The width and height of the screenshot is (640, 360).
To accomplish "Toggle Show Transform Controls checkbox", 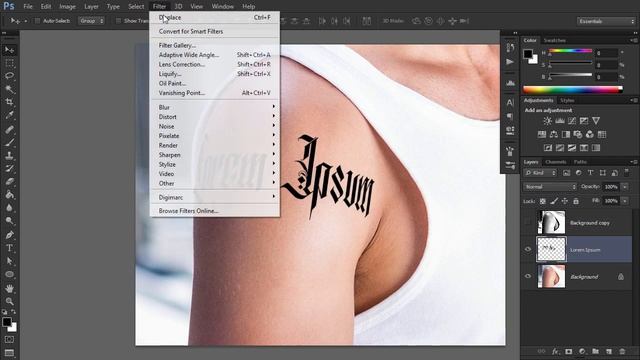I will point(118,21).
